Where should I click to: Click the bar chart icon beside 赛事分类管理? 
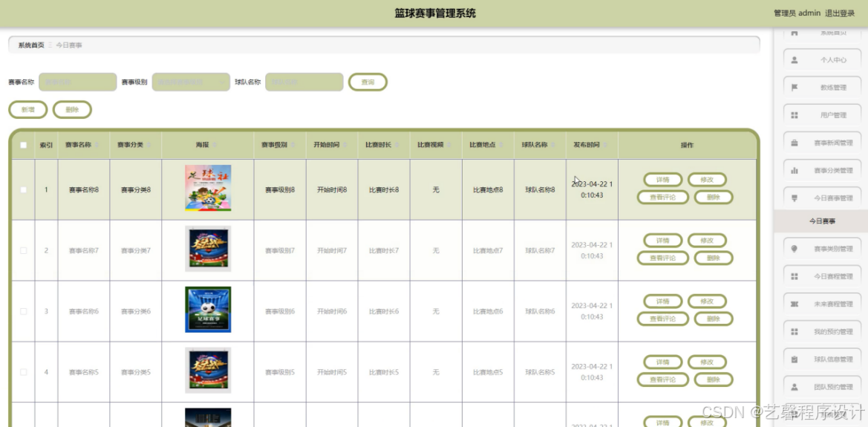[x=794, y=171]
